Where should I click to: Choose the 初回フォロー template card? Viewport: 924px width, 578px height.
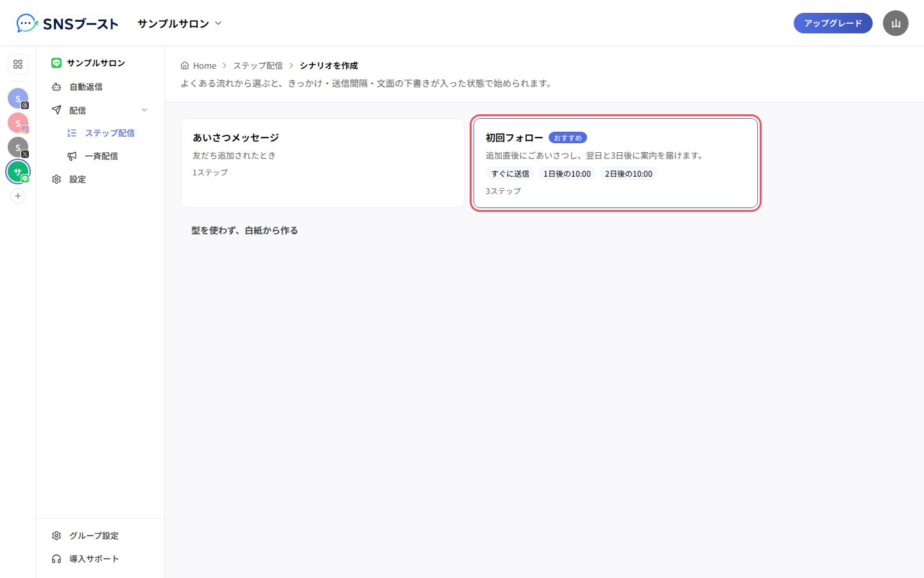coord(616,163)
